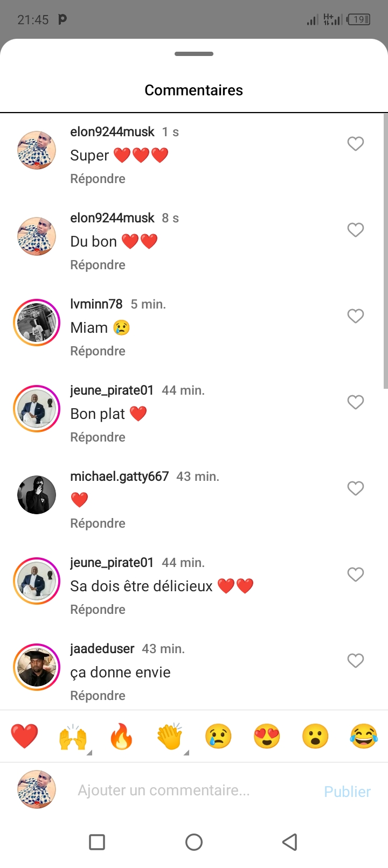Viewport: 388px width, 868px height.
Task: Choose the crying face emoji
Action: coord(218,736)
